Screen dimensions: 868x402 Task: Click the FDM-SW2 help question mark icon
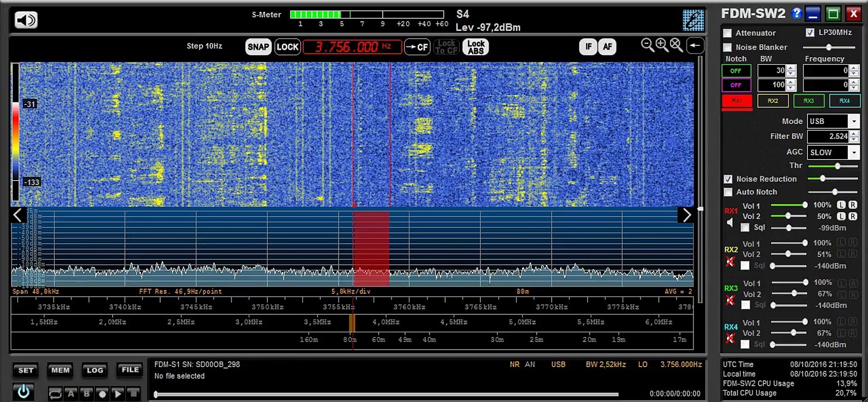[797, 13]
